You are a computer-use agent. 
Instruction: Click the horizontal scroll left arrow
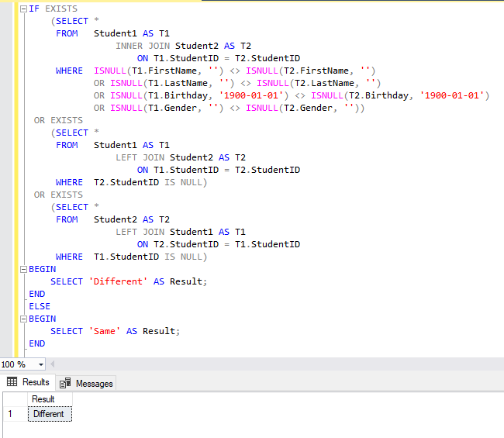click(53, 364)
